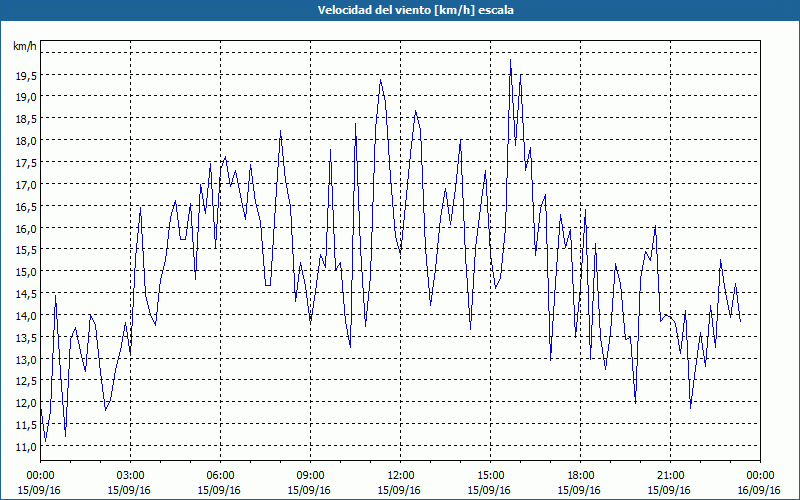Select the '12:00' time label

pyautogui.click(x=400, y=476)
